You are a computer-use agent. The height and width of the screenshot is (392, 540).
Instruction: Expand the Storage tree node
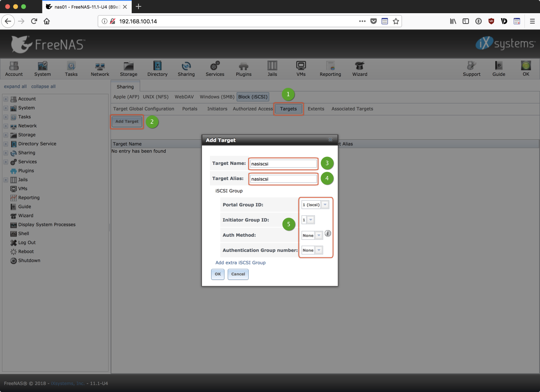click(6, 135)
